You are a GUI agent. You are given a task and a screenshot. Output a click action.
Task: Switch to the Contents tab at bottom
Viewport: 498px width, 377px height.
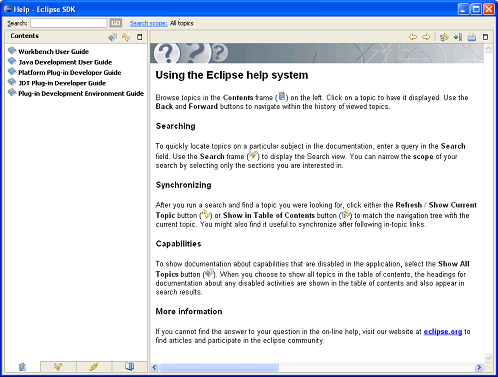(22, 367)
